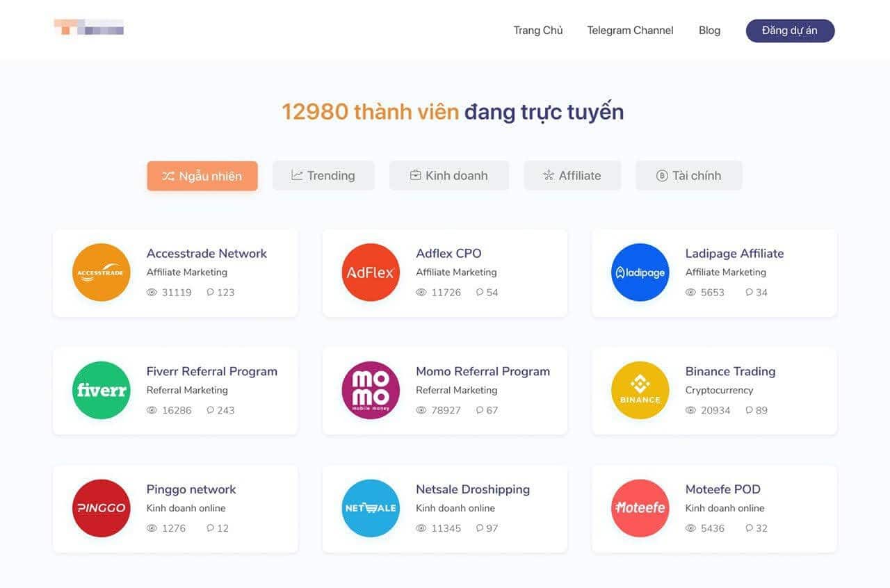
Task: Click comment count 89 on Binance card
Action: pyautogui.click(x=761, y=411)
